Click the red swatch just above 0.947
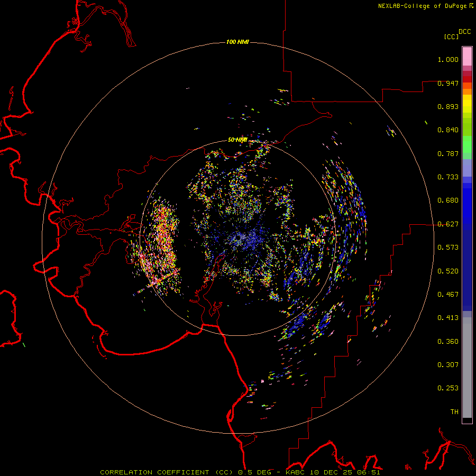 point(467,79)
